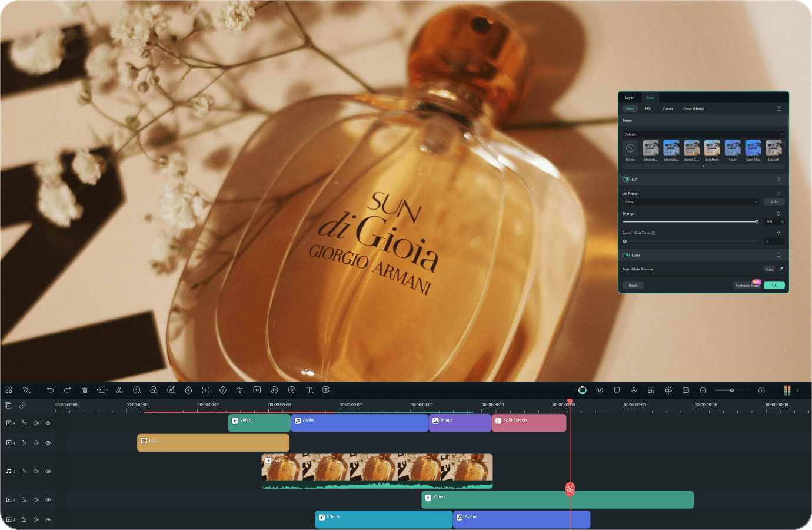Viewport: 812px width, 530px height.
Task: Click the motion tracking target icon
Action: pos(205,390)
